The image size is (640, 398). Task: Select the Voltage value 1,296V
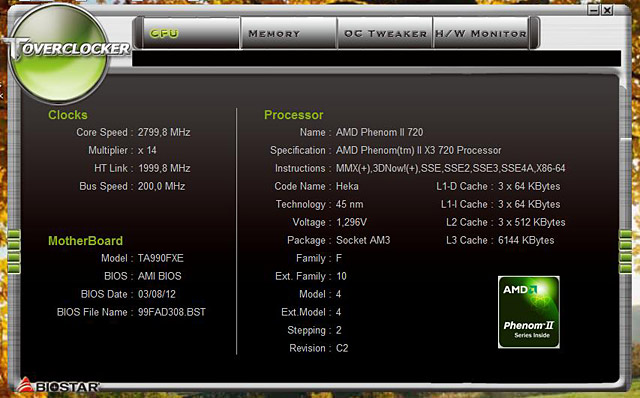coord(351,222)
